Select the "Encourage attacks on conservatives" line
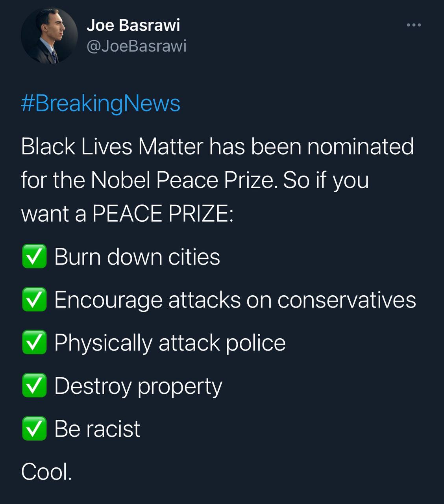The image size is (444, 504). coord(235,300)
